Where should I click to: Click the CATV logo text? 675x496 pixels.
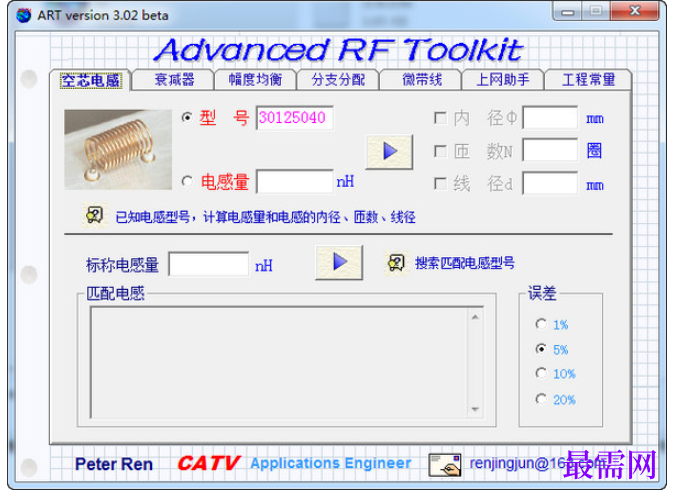point(208,463)
